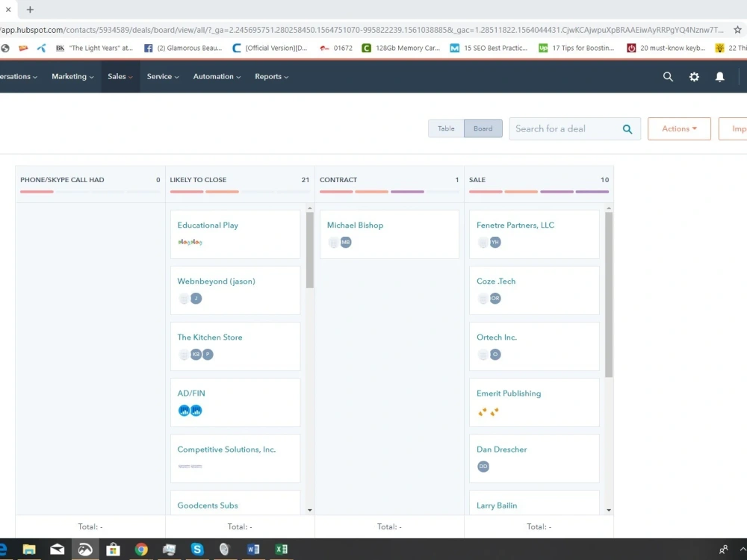Image resolution: width=747 pixels, height=560 pixels.
Task: Expand the Service menu
Action: coord(162,77)
